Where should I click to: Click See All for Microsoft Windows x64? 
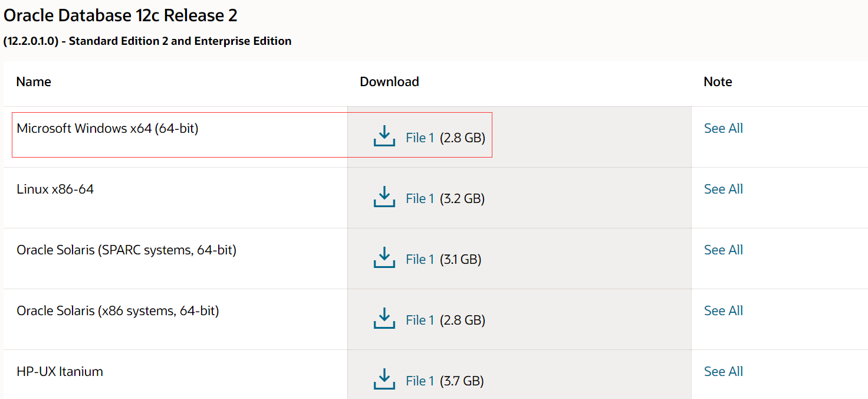(723, 128)
